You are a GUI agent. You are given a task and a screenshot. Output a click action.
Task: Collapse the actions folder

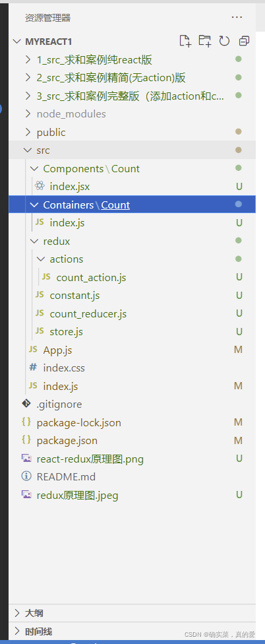(132, 259)
